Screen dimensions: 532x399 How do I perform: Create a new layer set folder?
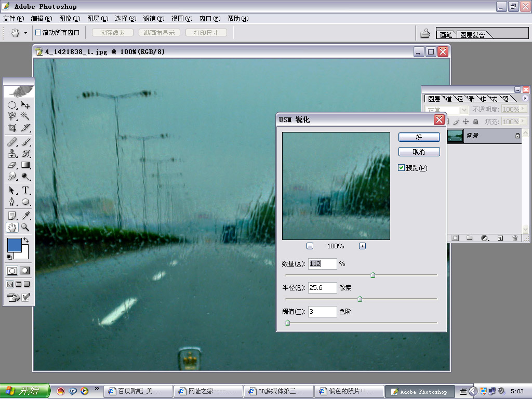[x=470, y=238]
